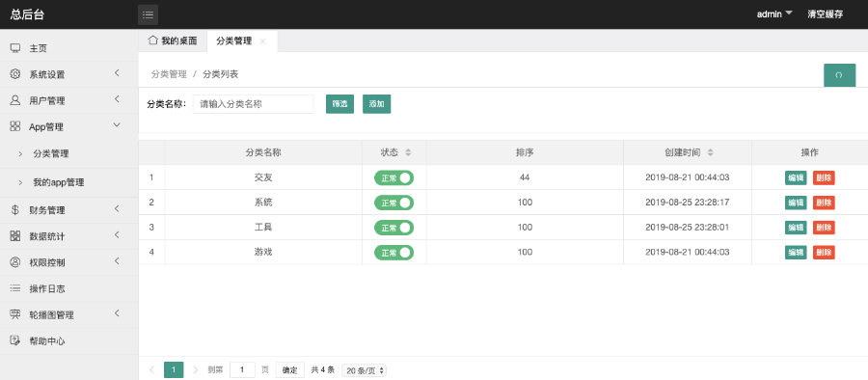Toggle the 正常 status switch for 系统
Screen dimensions: 868x380
[x=394, y=203]
